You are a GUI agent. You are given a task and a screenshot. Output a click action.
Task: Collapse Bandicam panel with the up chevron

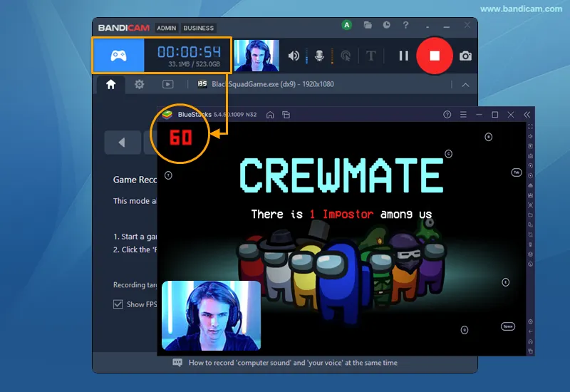coord(465,85)
